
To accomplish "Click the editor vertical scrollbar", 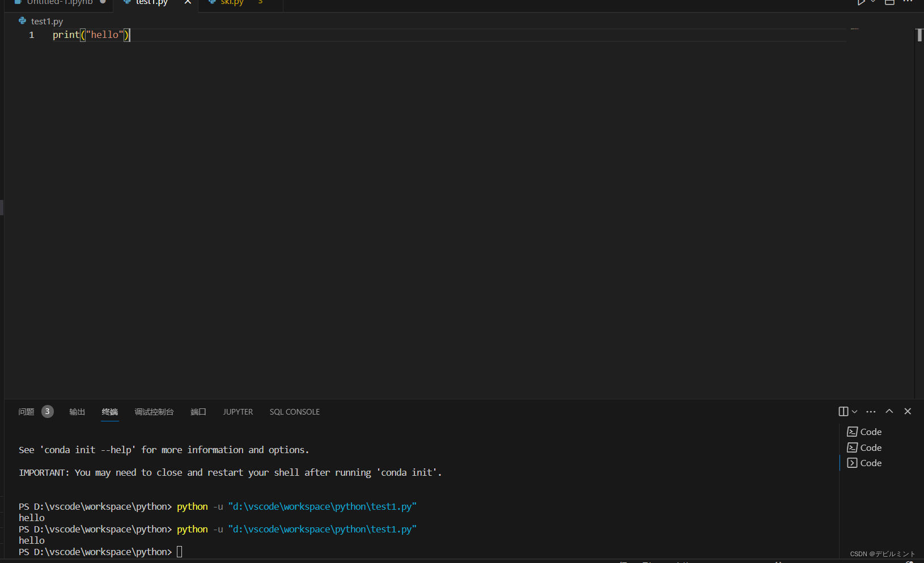I will pos(919,35).
